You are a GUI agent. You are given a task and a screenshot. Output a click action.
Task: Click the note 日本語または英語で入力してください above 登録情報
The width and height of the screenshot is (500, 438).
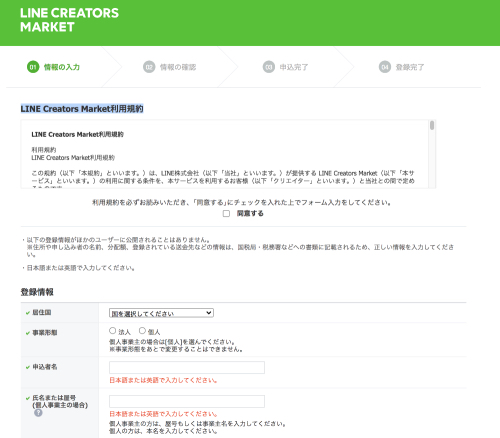81,268
